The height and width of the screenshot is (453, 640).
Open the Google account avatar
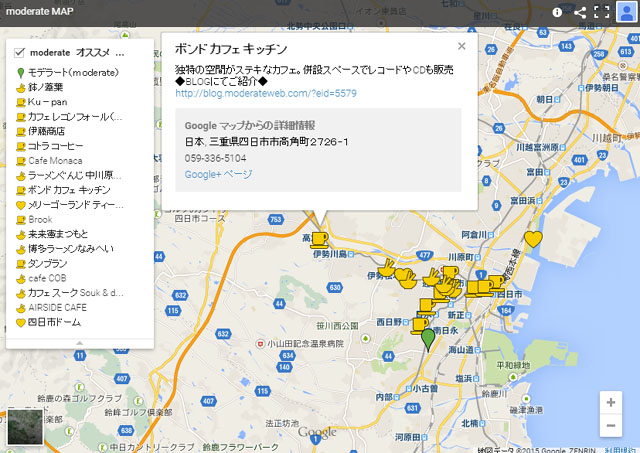coord(627,12)
